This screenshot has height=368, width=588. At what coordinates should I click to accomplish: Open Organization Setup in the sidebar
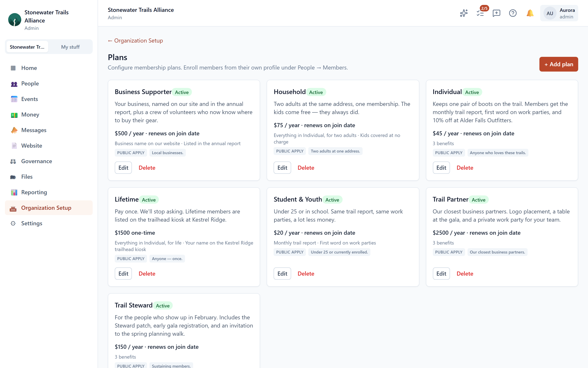click(x=49, y=208)
